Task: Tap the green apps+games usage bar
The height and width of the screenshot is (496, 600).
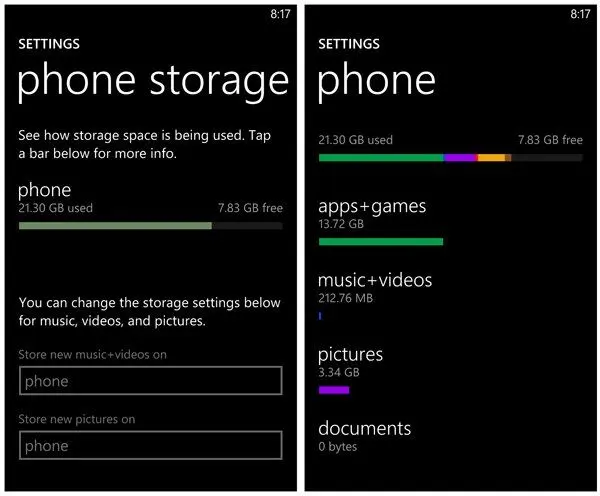Action: coord(381,241)
